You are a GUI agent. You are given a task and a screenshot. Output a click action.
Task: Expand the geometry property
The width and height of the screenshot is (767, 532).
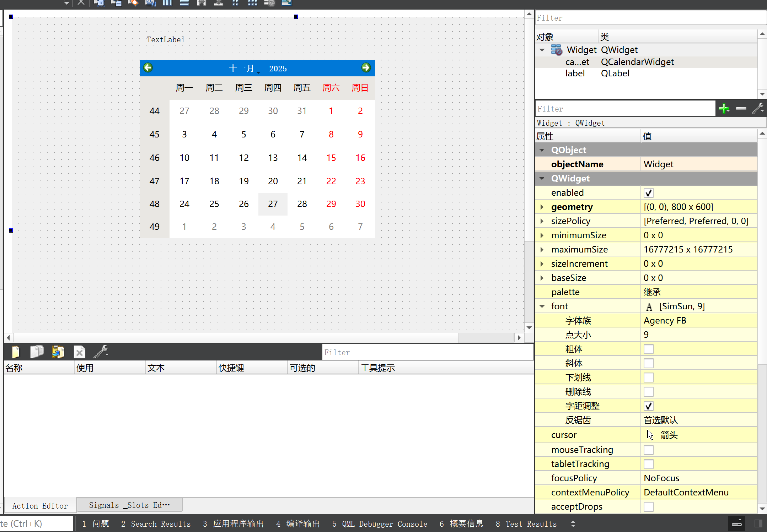pyautogui.click(x=542, y=207)
